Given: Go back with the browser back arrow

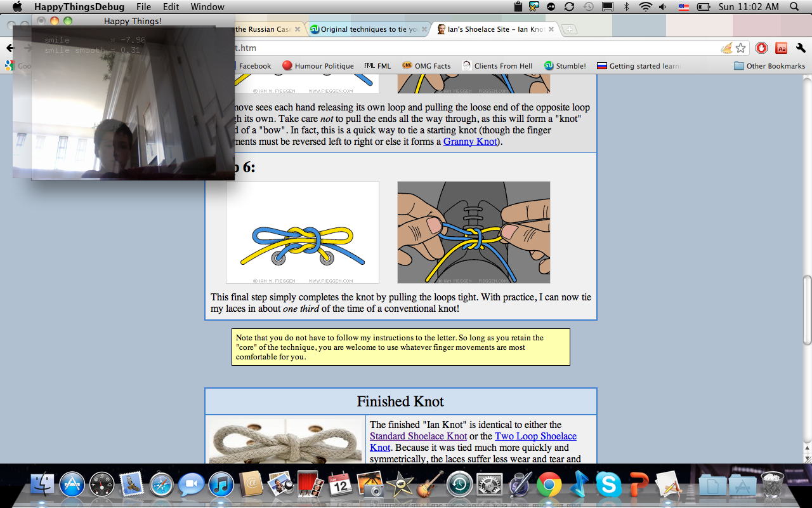Looking at the screenshot, I should coord(10,48).
